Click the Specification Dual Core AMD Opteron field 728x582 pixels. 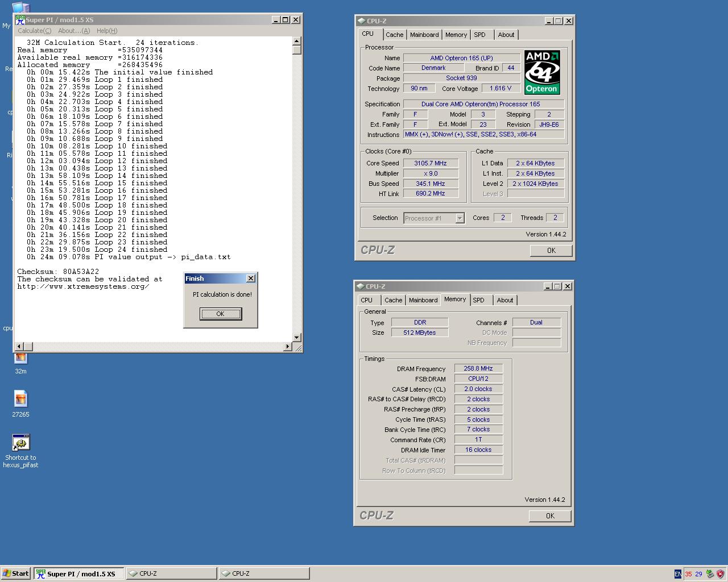(x=483, y=104)
